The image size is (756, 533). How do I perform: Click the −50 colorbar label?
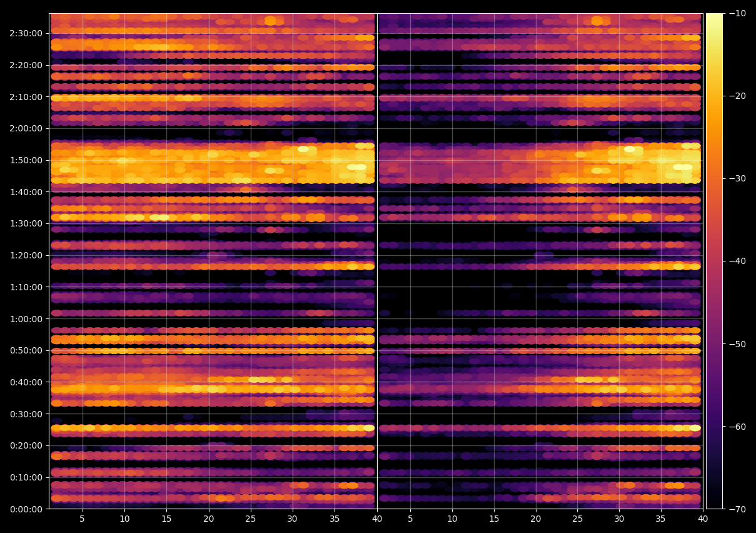(x=737, y=343)
